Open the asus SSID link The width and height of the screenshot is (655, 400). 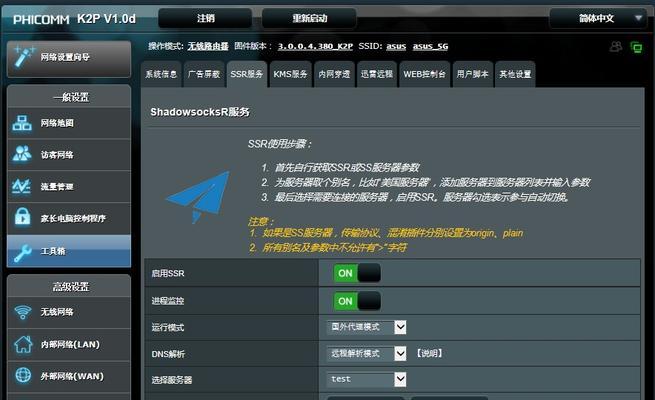396,46
